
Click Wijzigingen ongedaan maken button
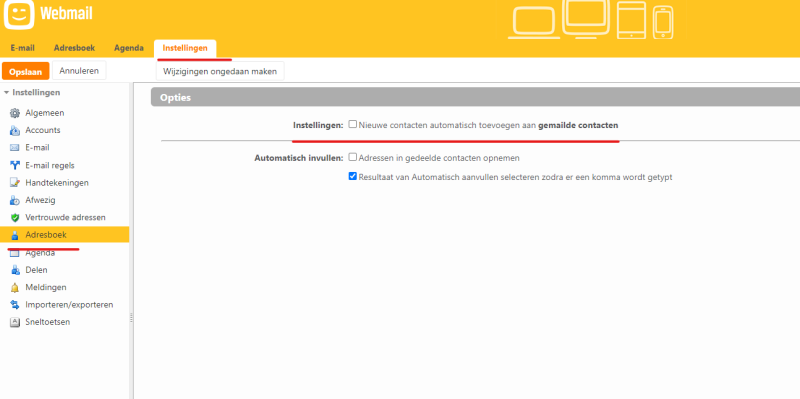[220, 71]
